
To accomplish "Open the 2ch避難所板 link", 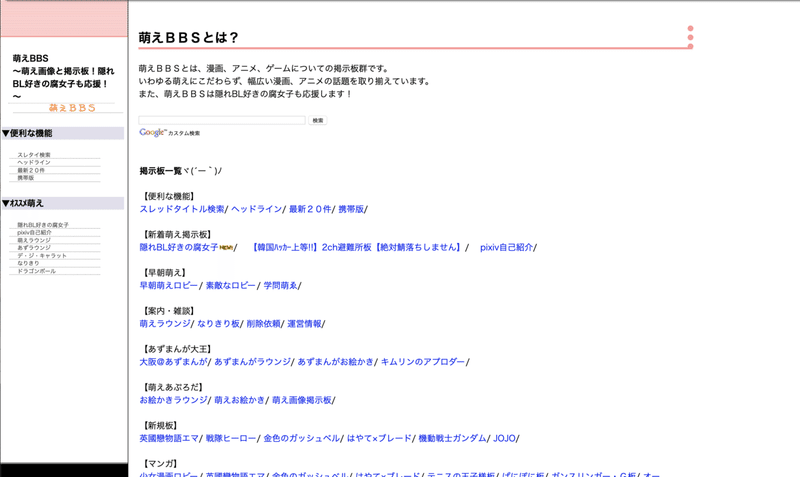I will point(357,247).
